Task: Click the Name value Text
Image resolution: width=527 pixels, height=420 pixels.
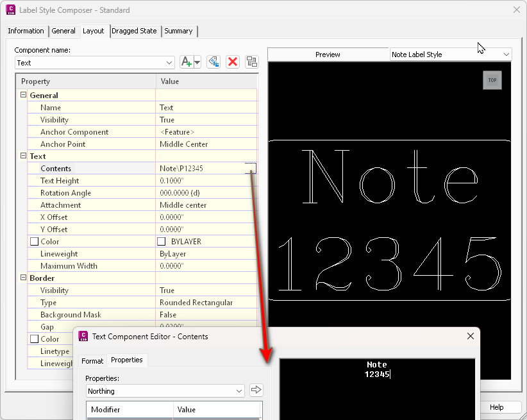Action: click(206, 108)
